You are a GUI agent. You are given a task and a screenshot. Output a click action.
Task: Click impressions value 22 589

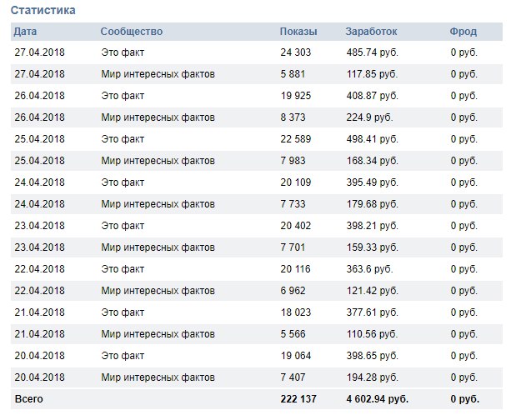point(296,139)
